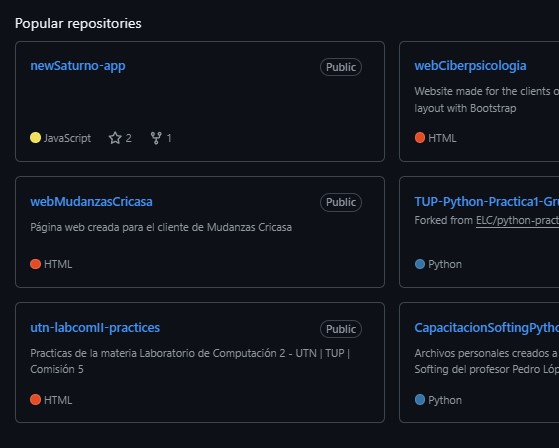Click the 'Forked from' text
The image size is (559, 448).
[x=443, y=220]
